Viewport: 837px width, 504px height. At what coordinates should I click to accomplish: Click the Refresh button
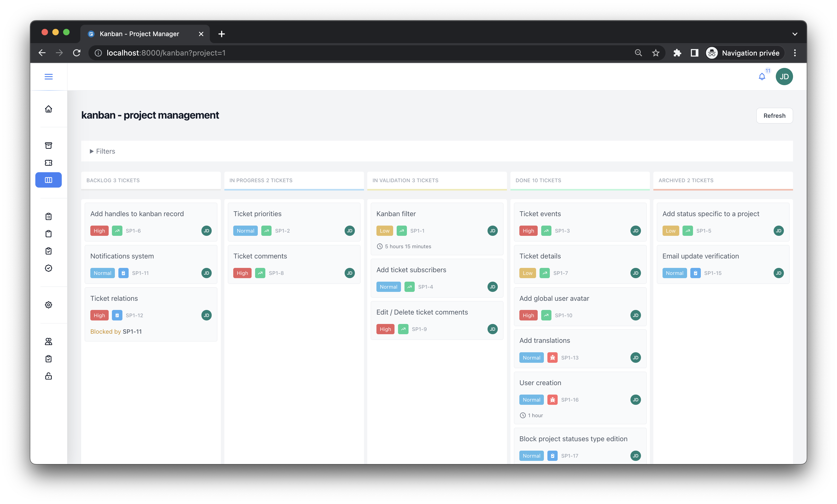click(x=774, y=116)
